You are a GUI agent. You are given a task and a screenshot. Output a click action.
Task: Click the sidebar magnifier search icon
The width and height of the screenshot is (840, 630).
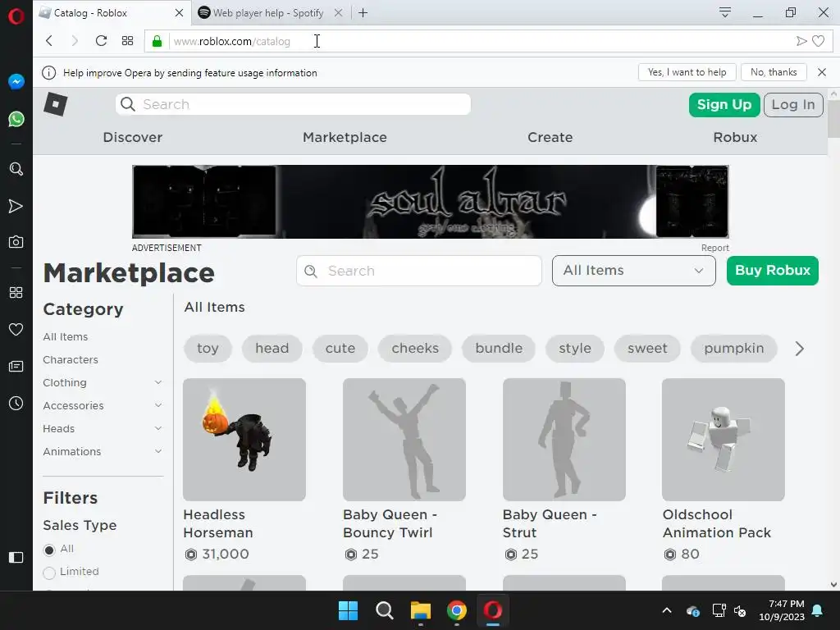16,169
